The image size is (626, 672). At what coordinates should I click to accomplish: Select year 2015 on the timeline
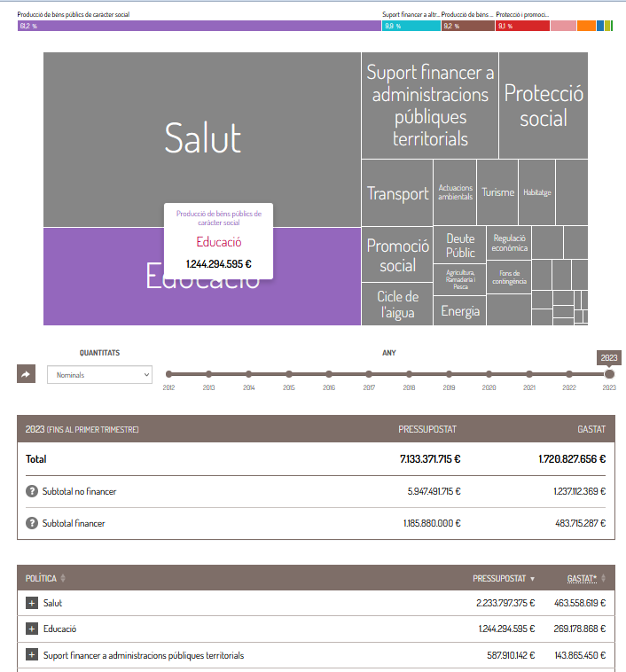tap(289, 374)
